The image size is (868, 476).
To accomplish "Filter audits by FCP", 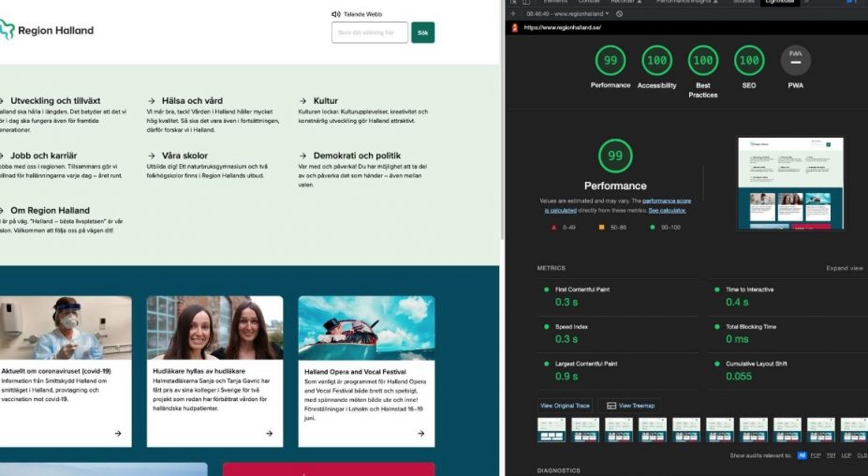I will [816, 455].
